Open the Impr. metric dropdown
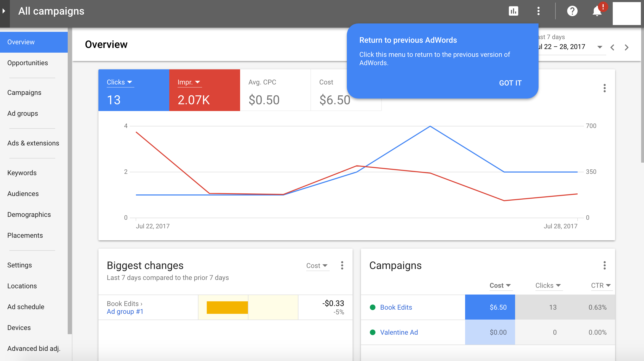Image resolution: width=644 pixels, height=361 pixels. coord(189,82)
